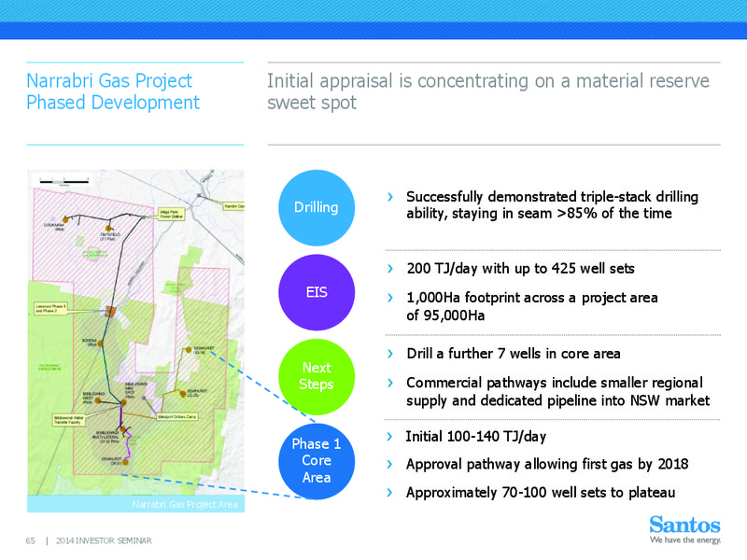The image size is (747, 560).
Task: Select bullet "Commercial pathways include smaller regional"
Action: (555, 383)
